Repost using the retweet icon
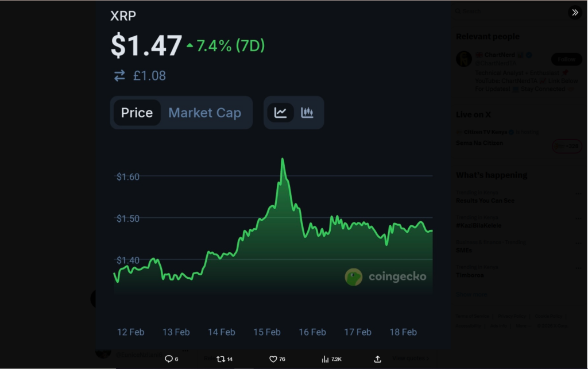The height and width of the screenshot is (369, 588). tap(220, 359)
